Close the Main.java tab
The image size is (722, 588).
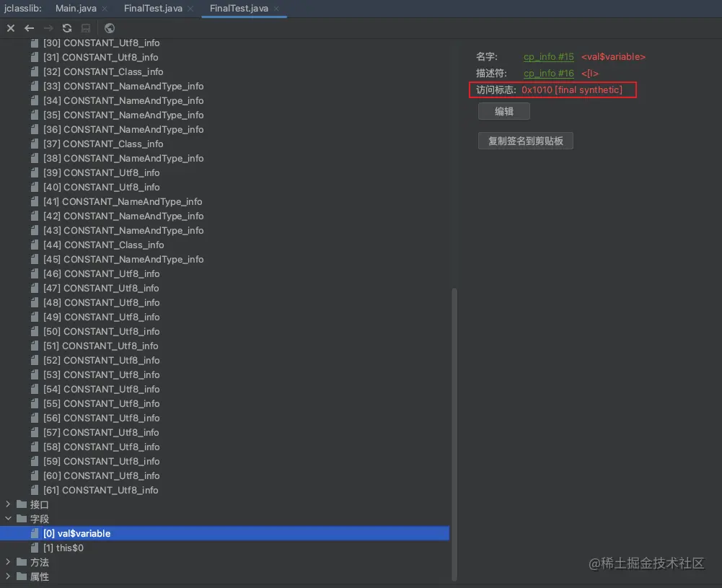105,9
